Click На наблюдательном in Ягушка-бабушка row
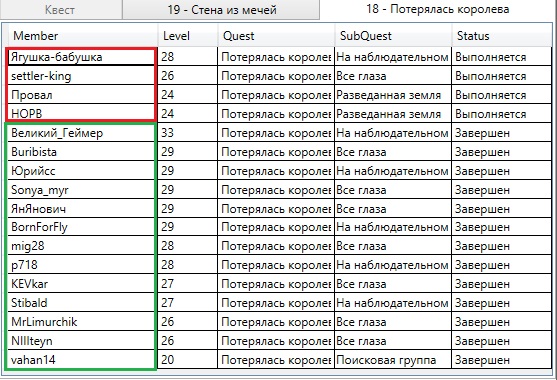Image resolution: width=557 pixels, height=380 pixels. point(393,57)
